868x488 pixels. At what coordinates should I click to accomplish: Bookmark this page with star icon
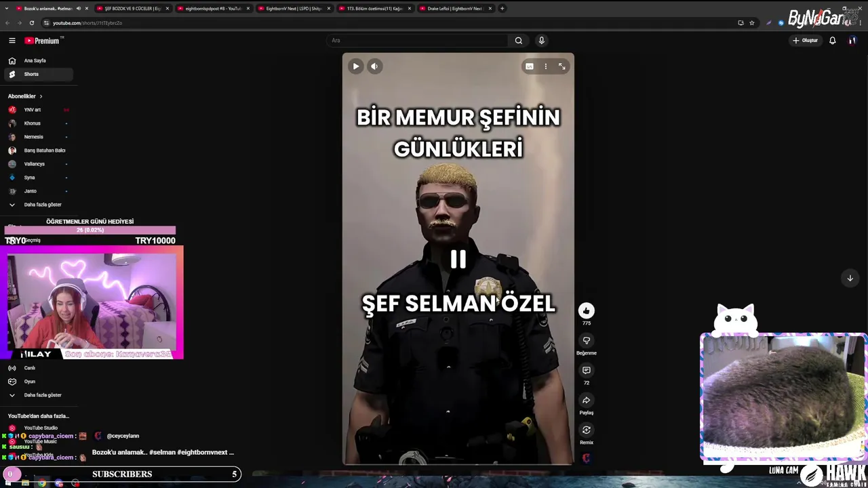[752, 23]
